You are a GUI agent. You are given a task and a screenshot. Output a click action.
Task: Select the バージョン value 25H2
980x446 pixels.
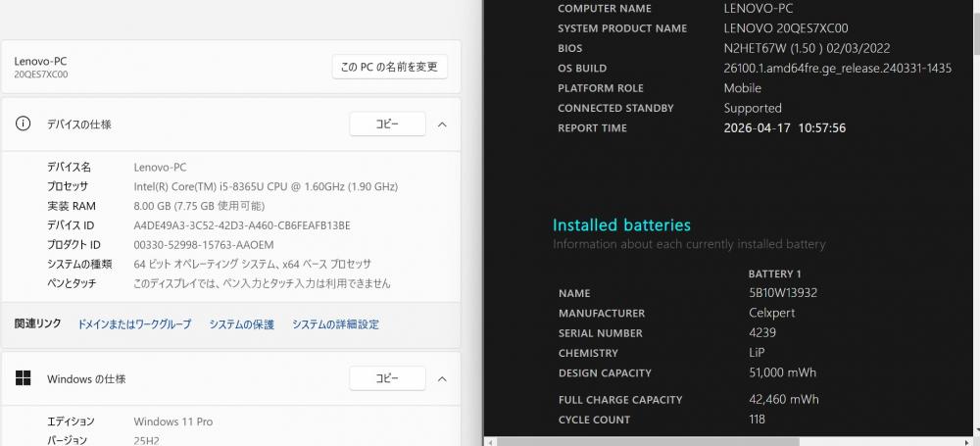point(146,440)
